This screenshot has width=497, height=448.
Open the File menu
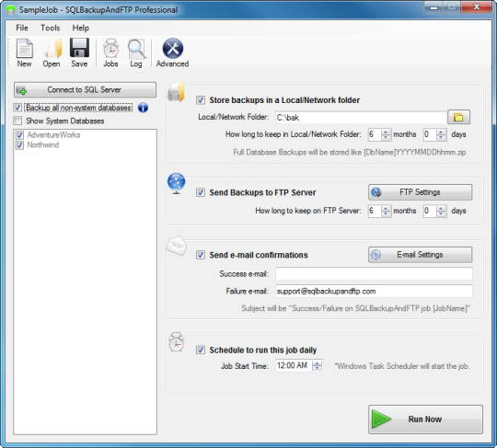tap(22, 28)
